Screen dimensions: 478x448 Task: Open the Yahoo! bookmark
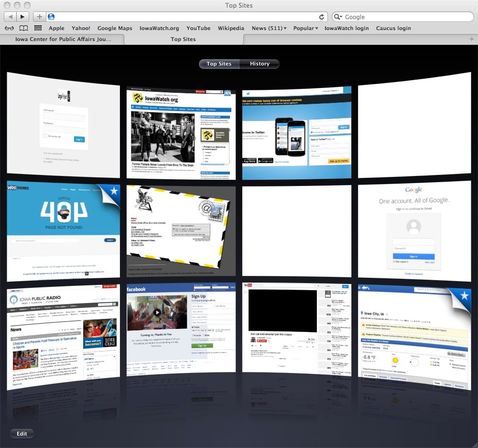click(x=81, y=28)
